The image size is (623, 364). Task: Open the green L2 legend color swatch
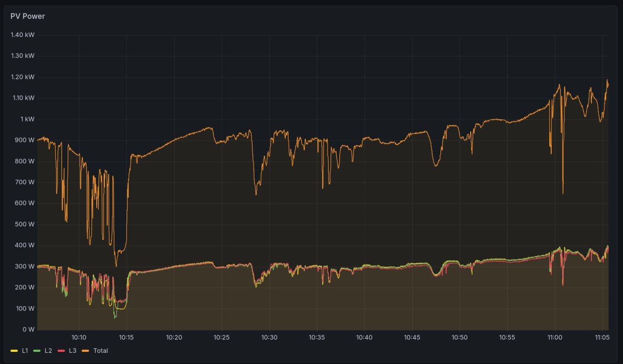(x=37, y=350)
